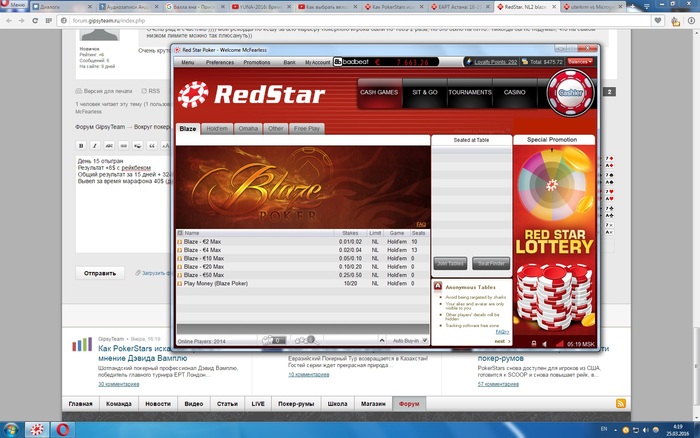
Task: Click the bold button in forum editor
Action: coord(81,146)
